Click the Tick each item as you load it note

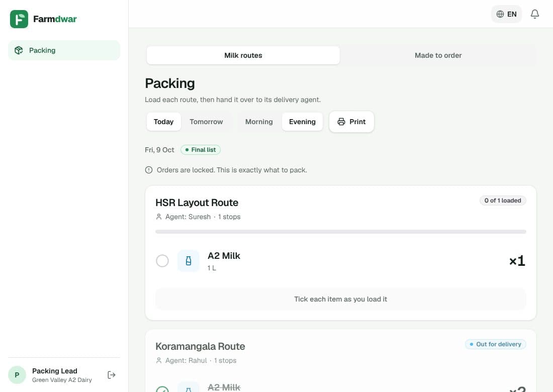pyautogui.click(x=341, y=300)
